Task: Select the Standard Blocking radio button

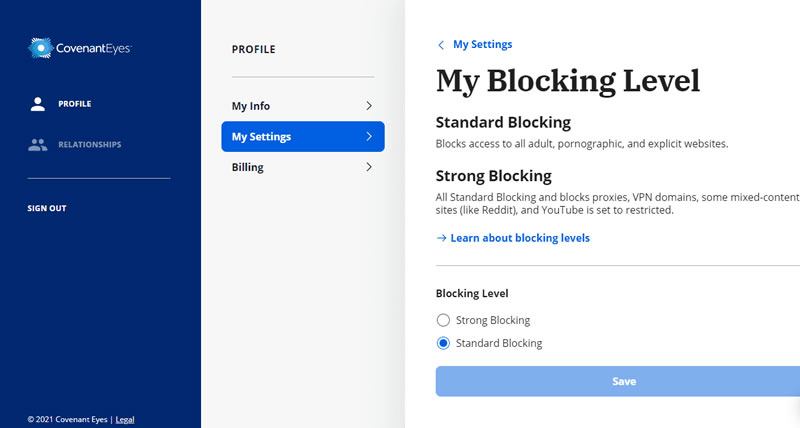Action: click(x=443, y=343)
